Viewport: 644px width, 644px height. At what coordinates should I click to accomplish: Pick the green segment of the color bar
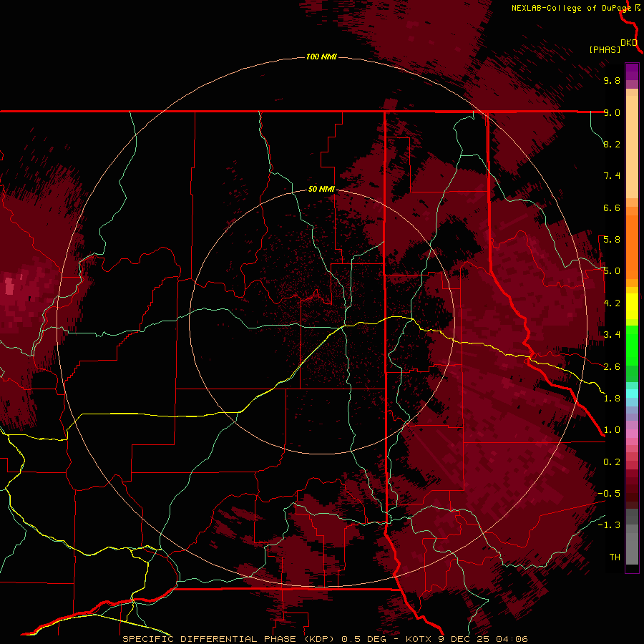click(632, 345)
